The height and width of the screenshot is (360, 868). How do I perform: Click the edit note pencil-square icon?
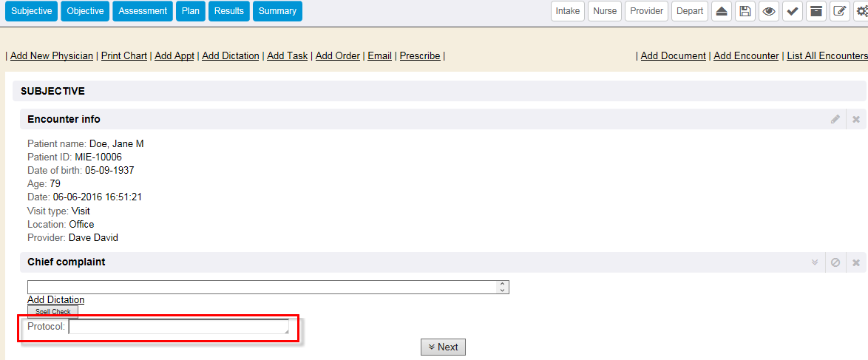[x=839, y=11]
